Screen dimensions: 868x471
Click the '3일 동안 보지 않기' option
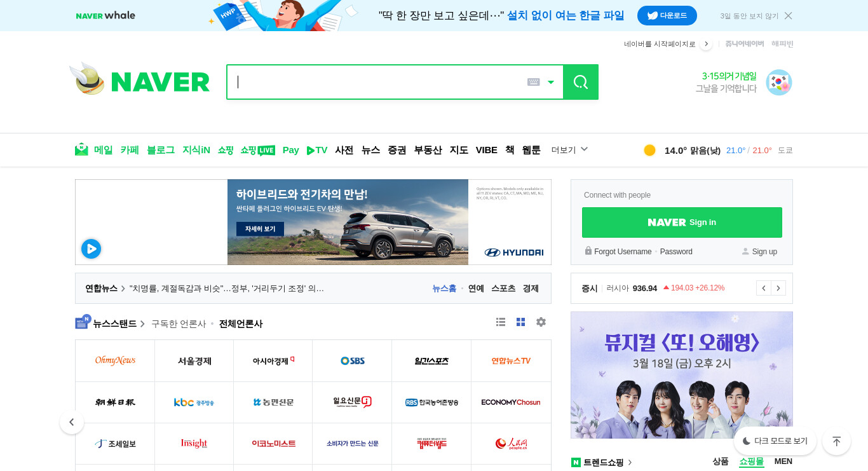tap(749, 16)
